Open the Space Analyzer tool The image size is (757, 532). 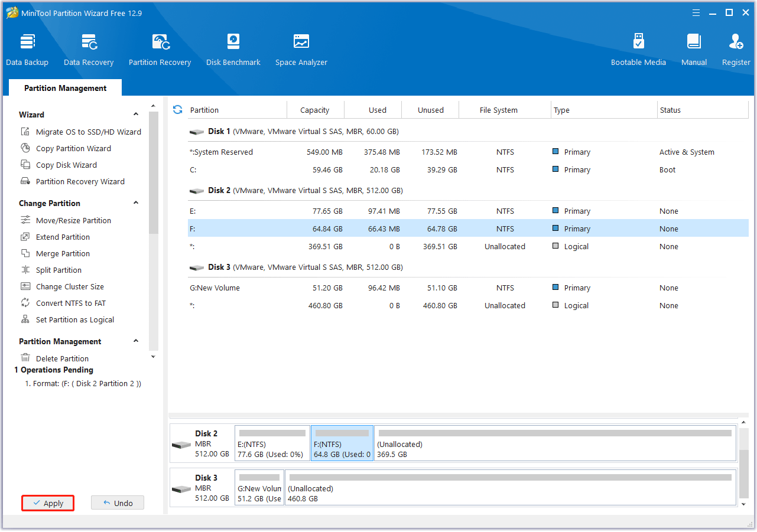(301, 50)
